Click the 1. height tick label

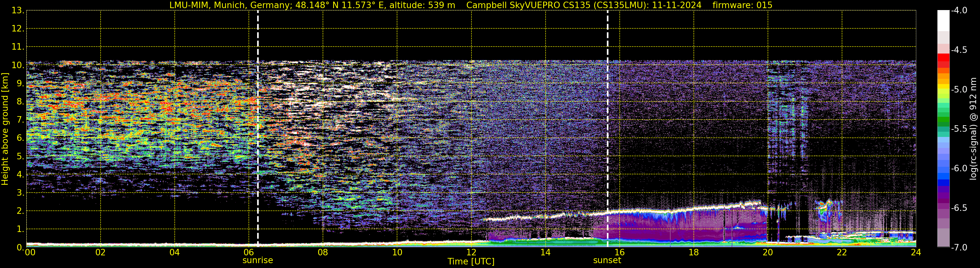(x=20, y=229)
